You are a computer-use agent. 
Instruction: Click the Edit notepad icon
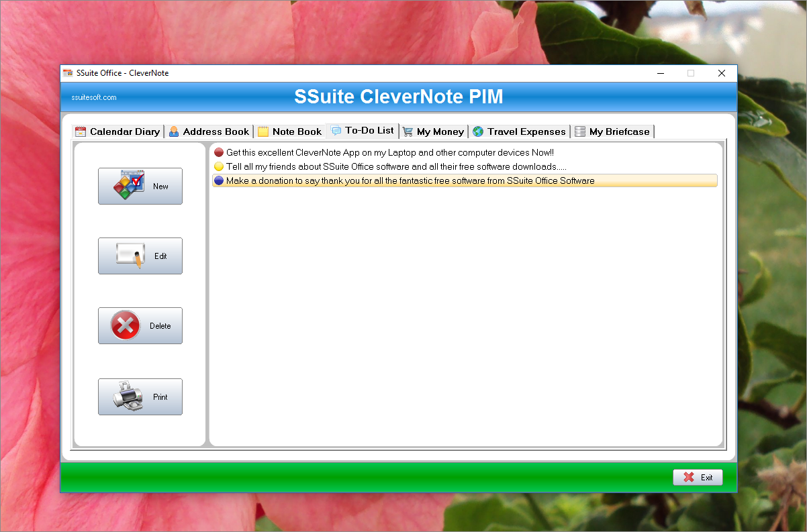(x=130, y=256)
